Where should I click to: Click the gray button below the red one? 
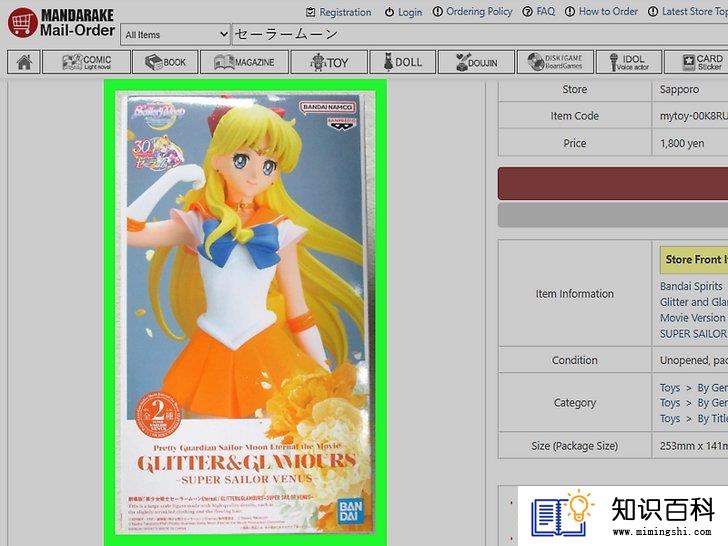[613, 214]
